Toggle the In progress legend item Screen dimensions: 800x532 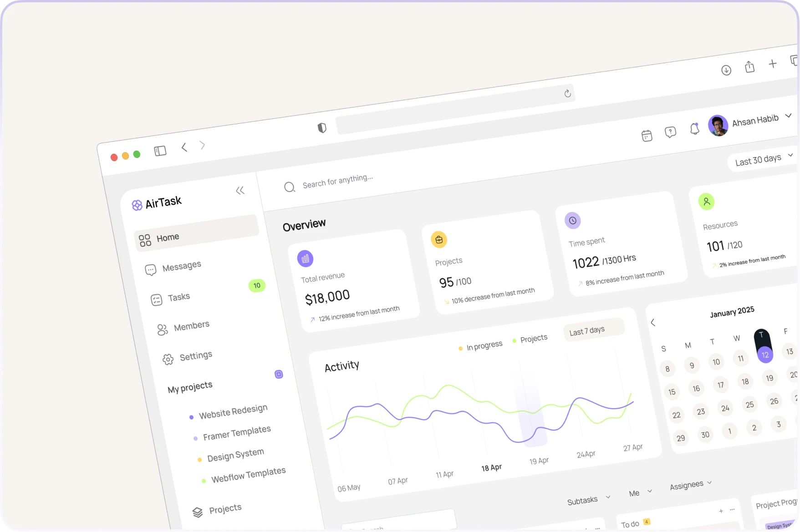pos(480,346)
